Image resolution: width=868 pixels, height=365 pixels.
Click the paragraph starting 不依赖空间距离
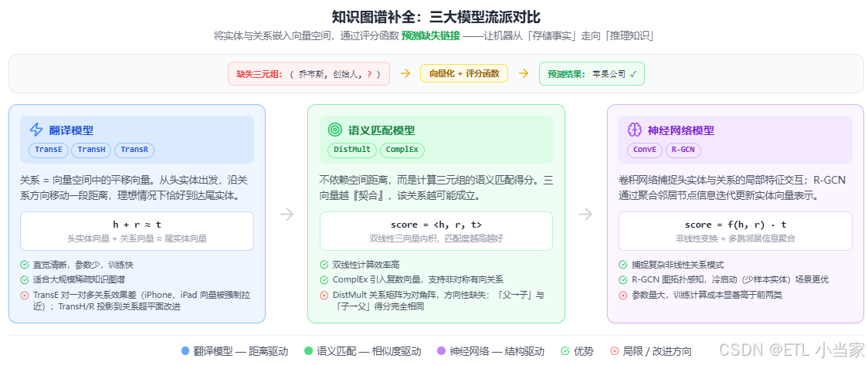(x=436, y=188)
